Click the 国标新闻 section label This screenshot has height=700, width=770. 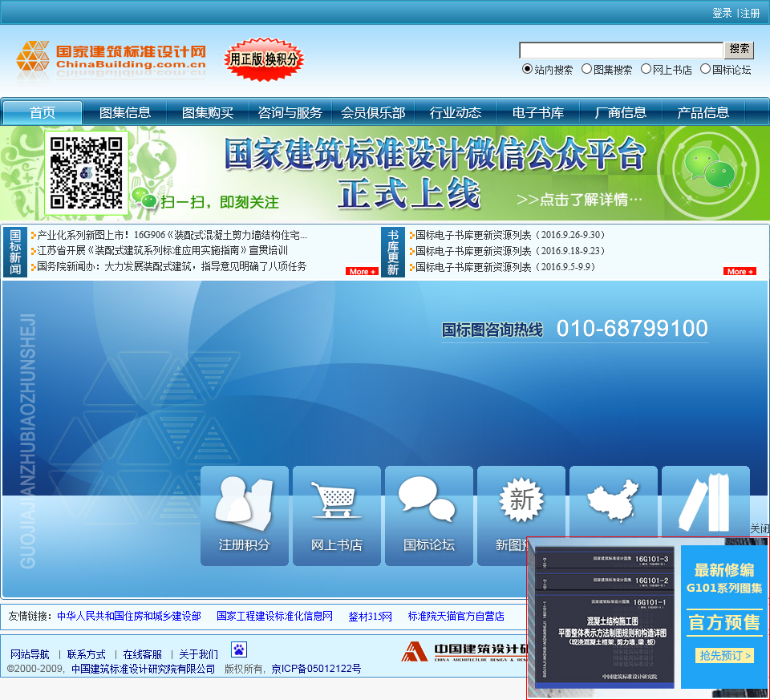[15, 253]
